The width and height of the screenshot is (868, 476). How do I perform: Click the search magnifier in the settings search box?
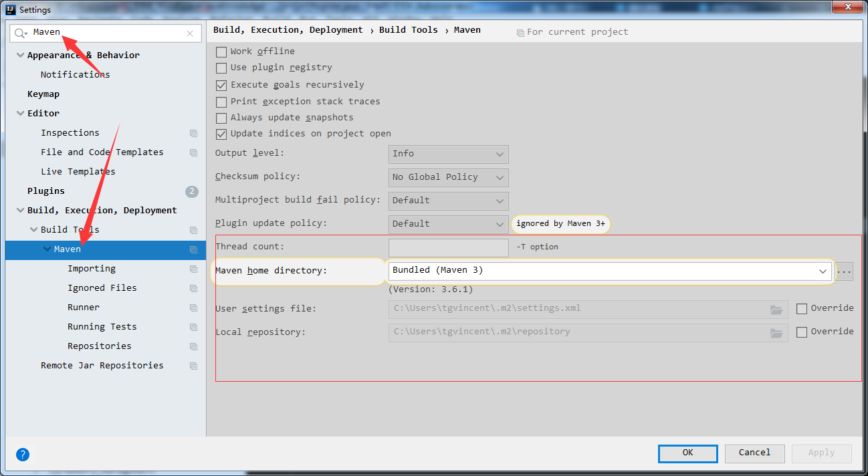click(x=21, y=32)
